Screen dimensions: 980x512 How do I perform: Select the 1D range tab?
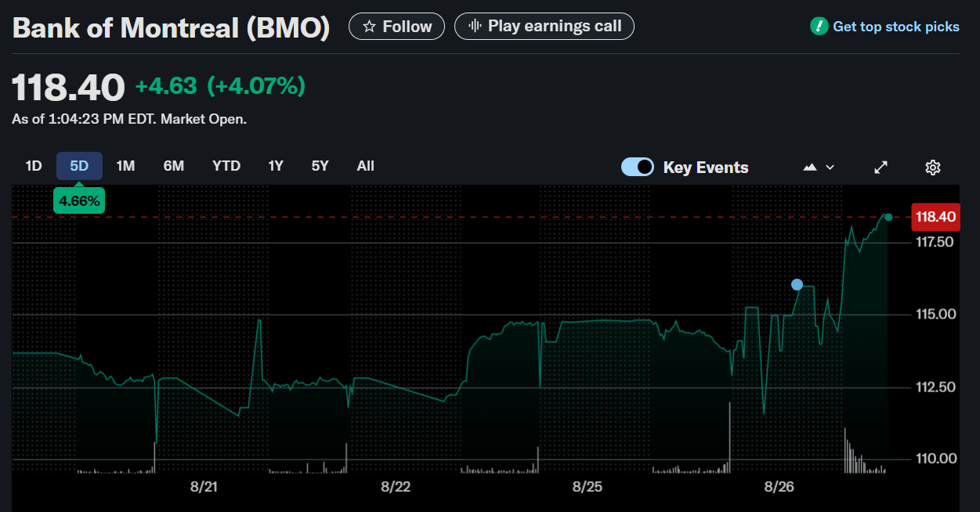point(34,166)
